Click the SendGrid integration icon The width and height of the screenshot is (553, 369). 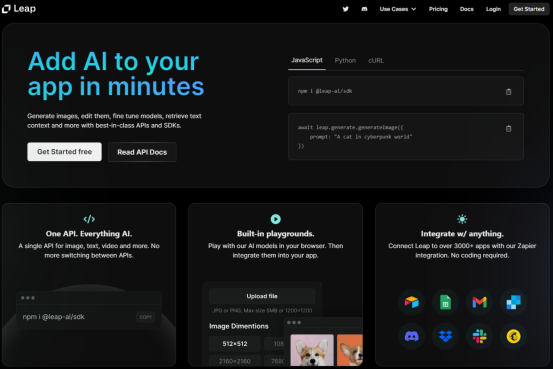[x=513, y=302]
